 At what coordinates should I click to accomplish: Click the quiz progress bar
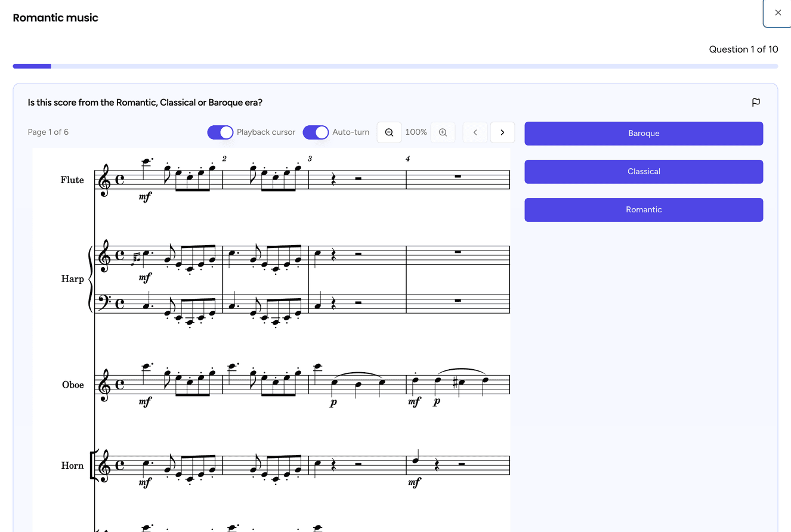(x=395, y=66)
